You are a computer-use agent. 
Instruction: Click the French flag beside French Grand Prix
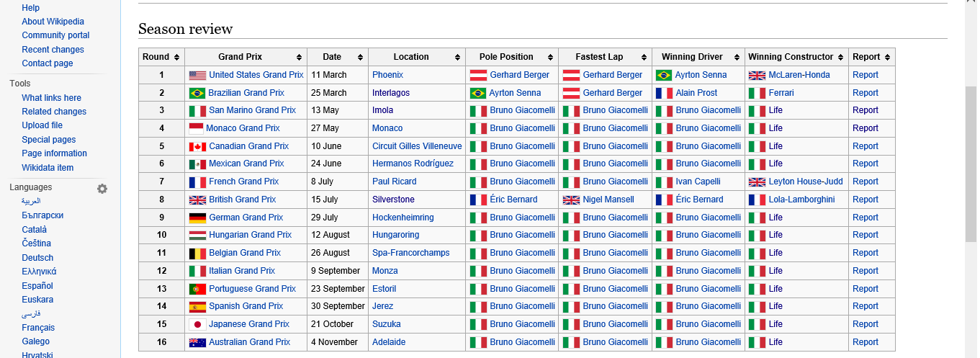click(197, 182)
